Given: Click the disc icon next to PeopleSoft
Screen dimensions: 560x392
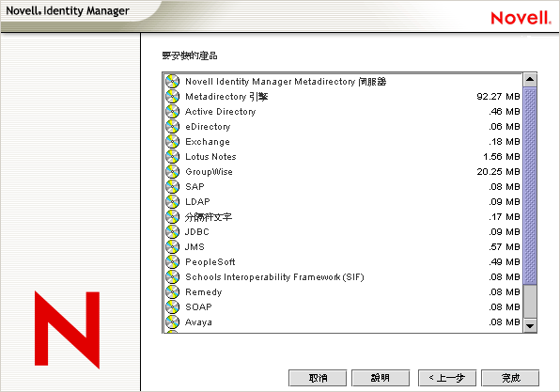Looking at the screenshot, I should [172, 262].
